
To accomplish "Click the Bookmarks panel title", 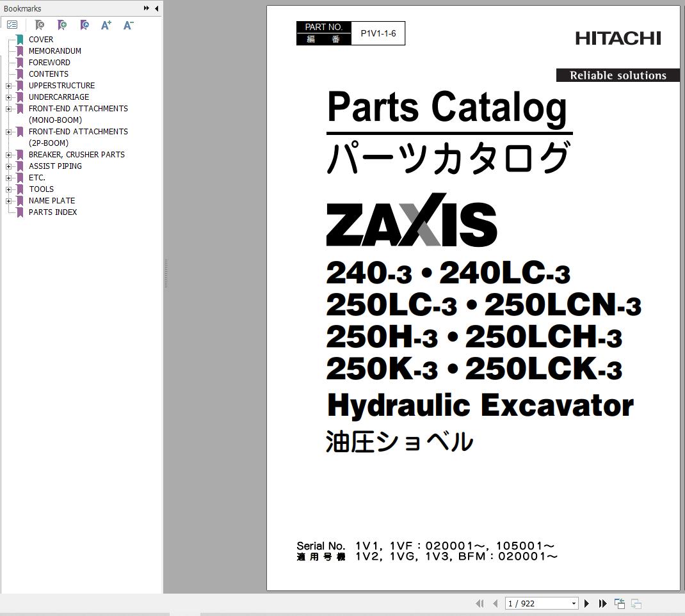I will pyautogui.click(x=22, y=9).
